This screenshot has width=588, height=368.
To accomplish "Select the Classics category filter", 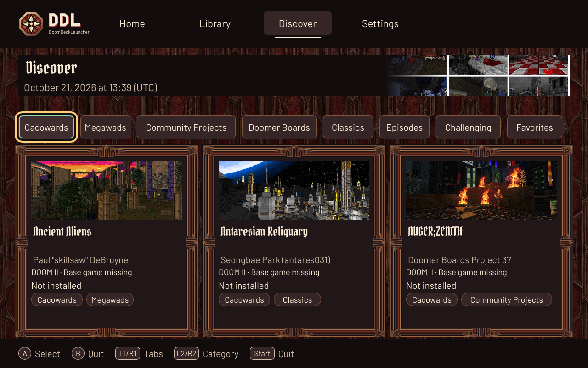I will (x=348, y=127).
